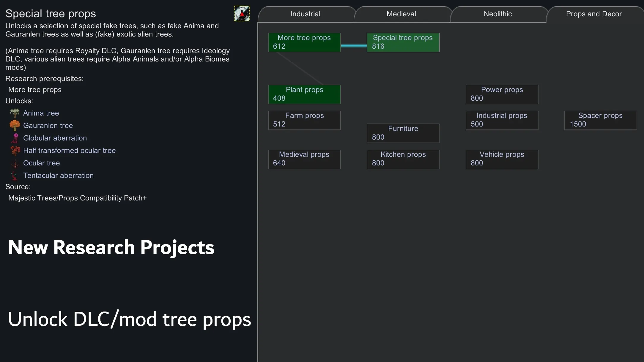Open the Anima tree unlock link
644x362 pixels.
click(41, 113)
